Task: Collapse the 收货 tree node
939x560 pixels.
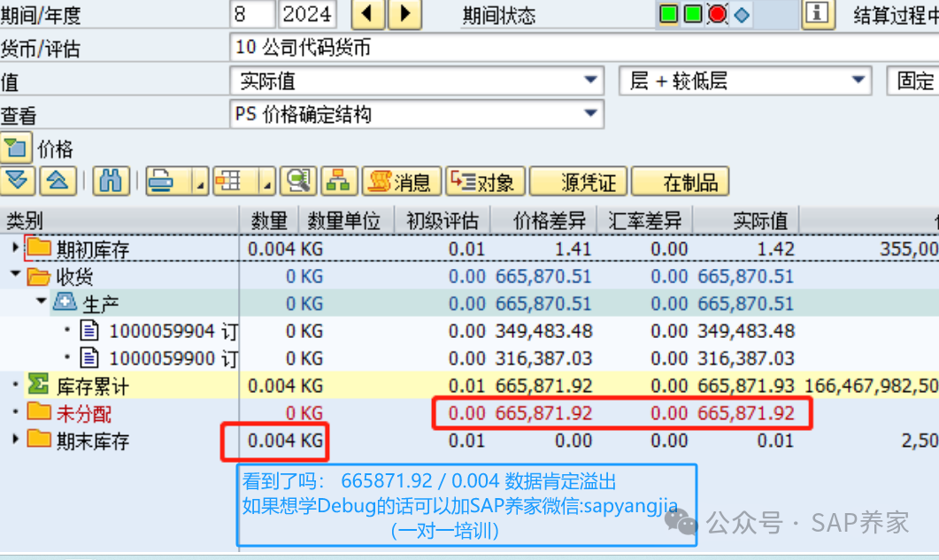Action: pyautogui.click(x=15, y=275)
